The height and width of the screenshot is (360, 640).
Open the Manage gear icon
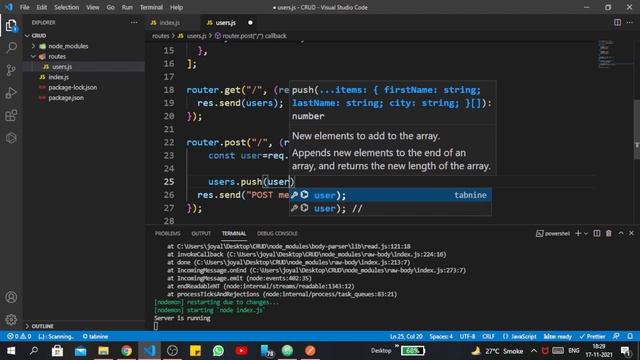point(11,320)
